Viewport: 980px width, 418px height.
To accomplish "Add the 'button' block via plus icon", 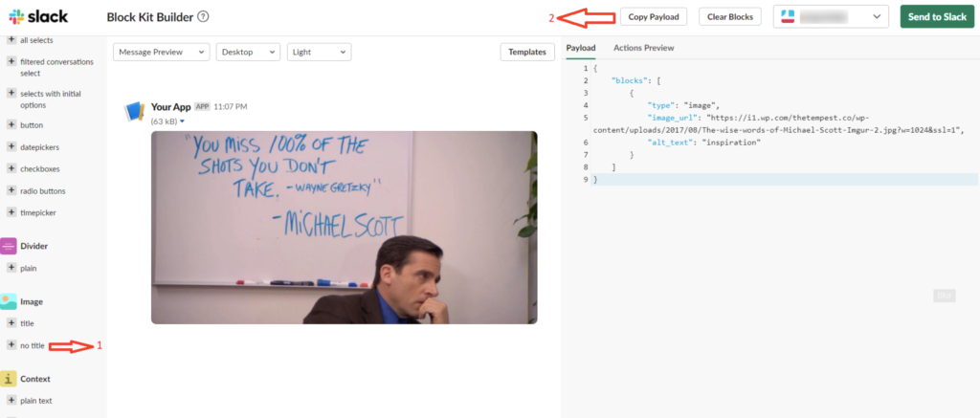I will coord(11,125).
